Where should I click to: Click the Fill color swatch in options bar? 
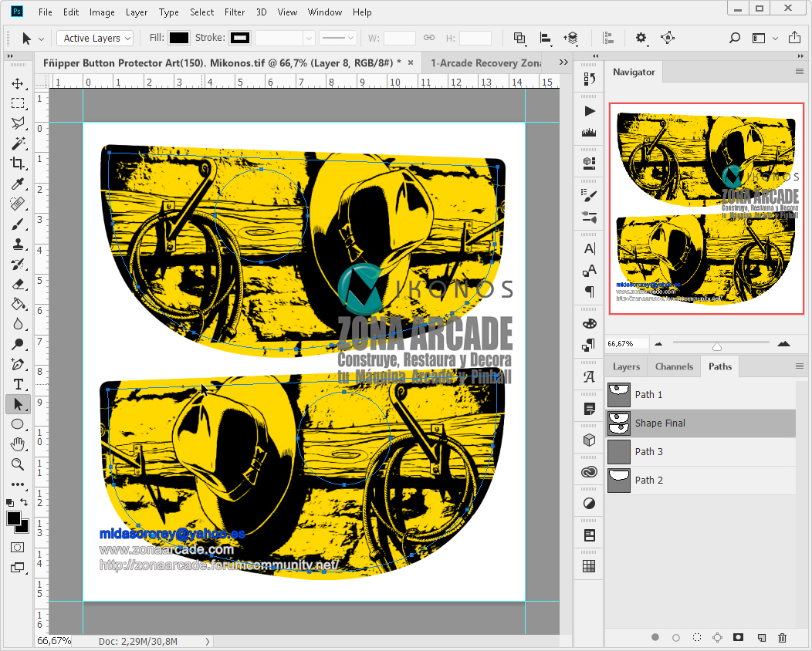(179, 38)
